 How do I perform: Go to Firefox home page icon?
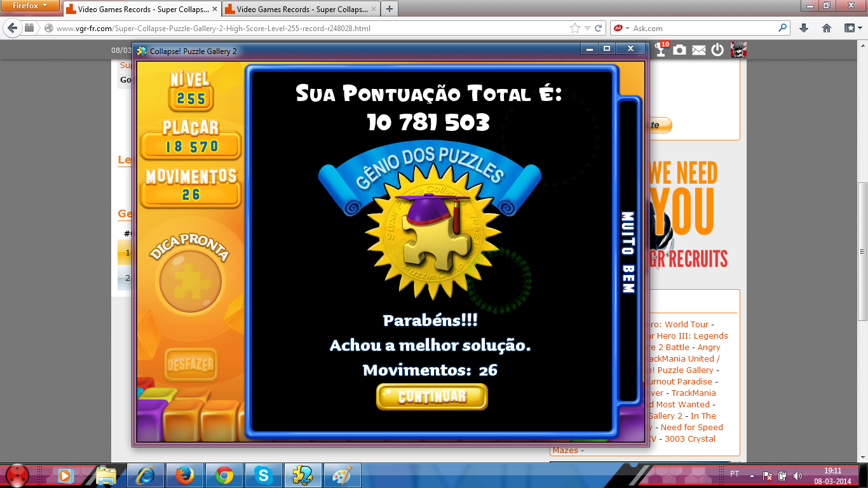pos(827,28)
